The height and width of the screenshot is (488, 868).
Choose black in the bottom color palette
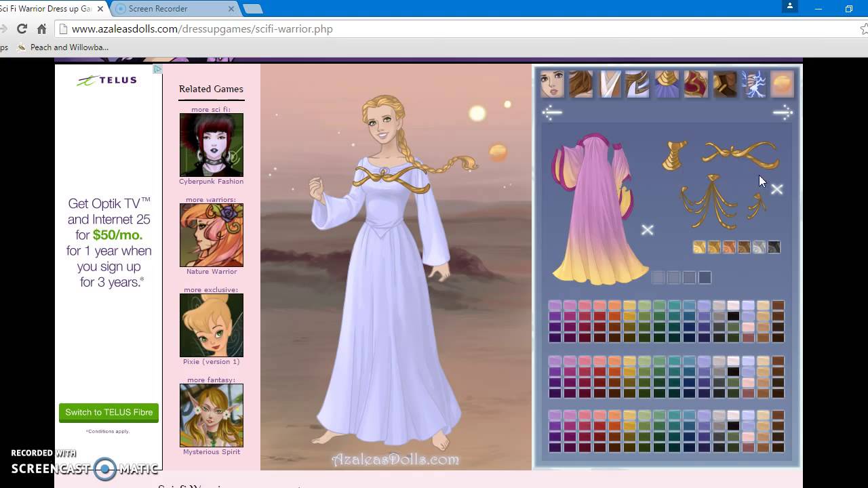point(733,426)
